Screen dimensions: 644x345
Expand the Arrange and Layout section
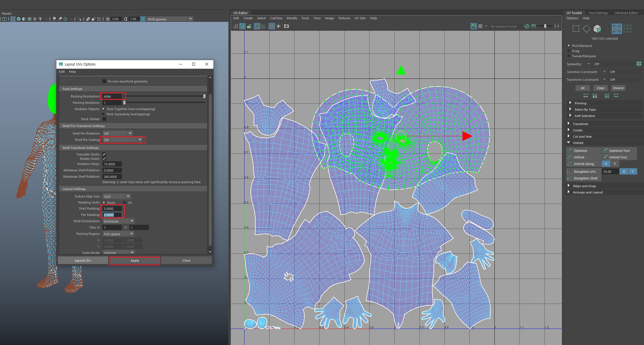tap(588, 192)
